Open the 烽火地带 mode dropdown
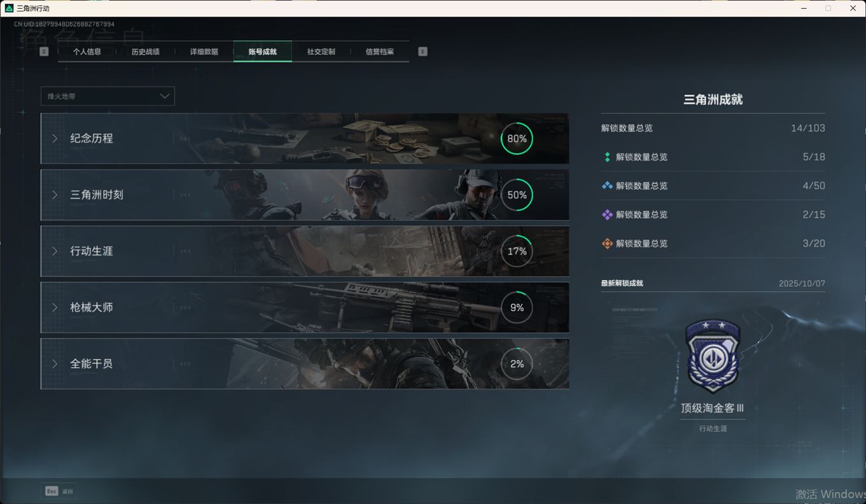 (108, 96)
